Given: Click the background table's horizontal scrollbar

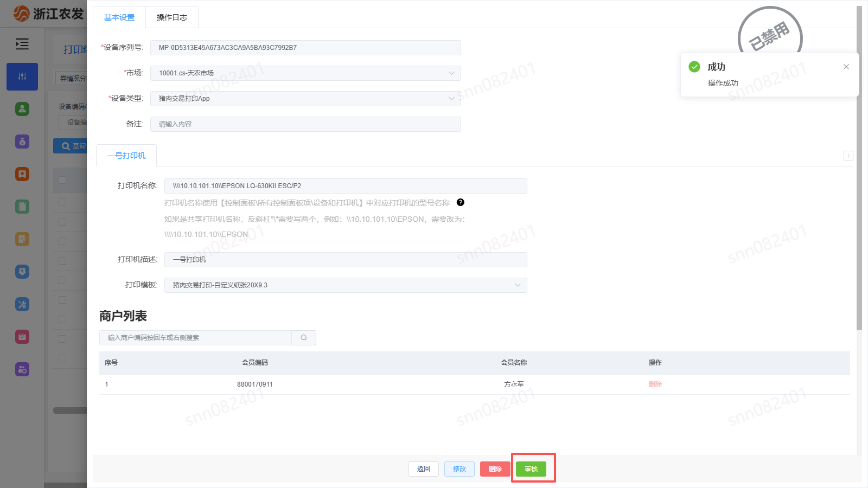Looking at the screenshot, I should (x=70, y=410).
